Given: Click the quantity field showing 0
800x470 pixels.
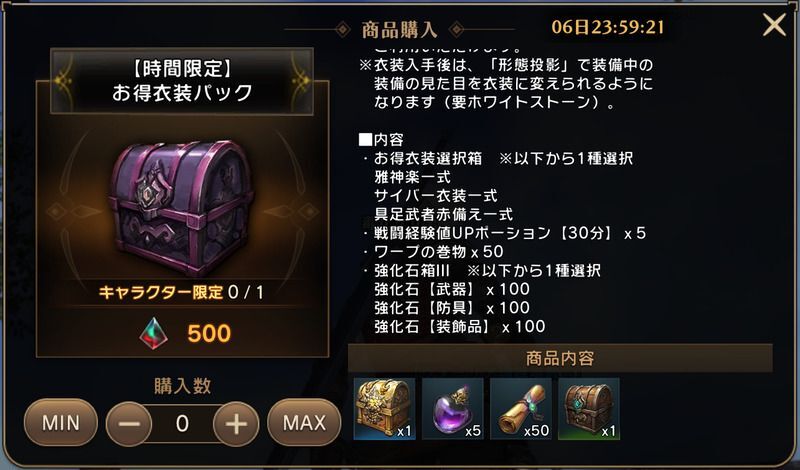Looking at the screenshot, I should tap(182, 424).
